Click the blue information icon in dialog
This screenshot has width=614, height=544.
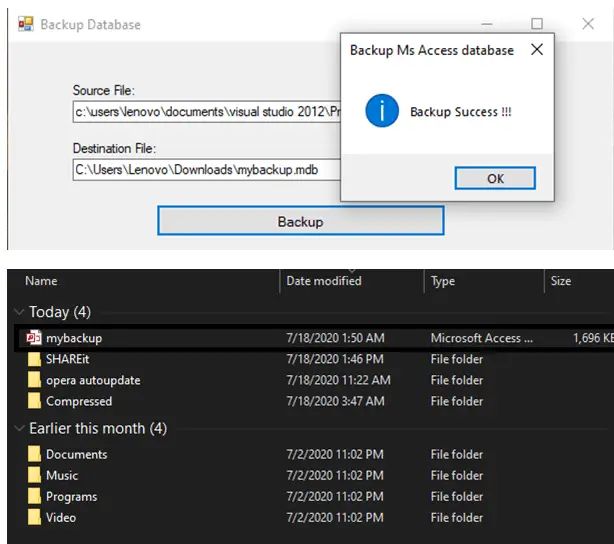[382, 111]
